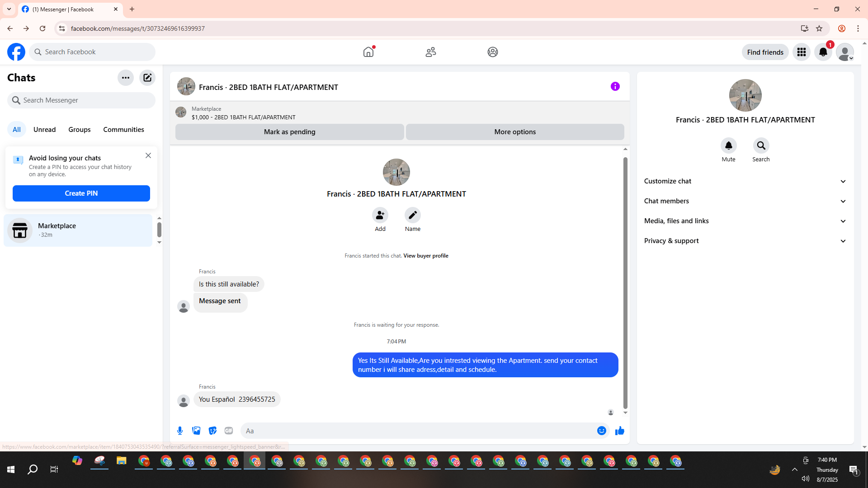Expand Customize chat section
Image resolution: width=868 pixels, height=488 pixels.
click(745, 181)
